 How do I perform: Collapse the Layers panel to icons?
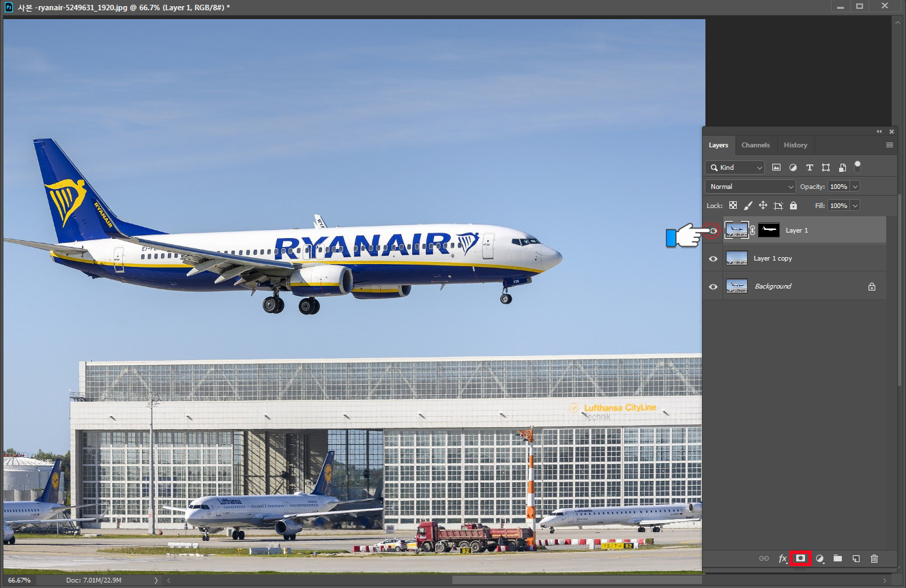click(880, 131)
